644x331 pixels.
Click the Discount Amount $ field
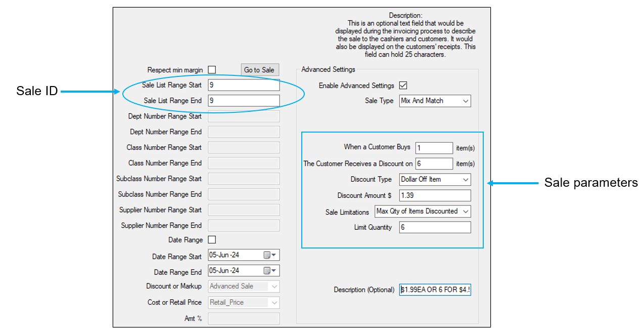coord(435,195)
